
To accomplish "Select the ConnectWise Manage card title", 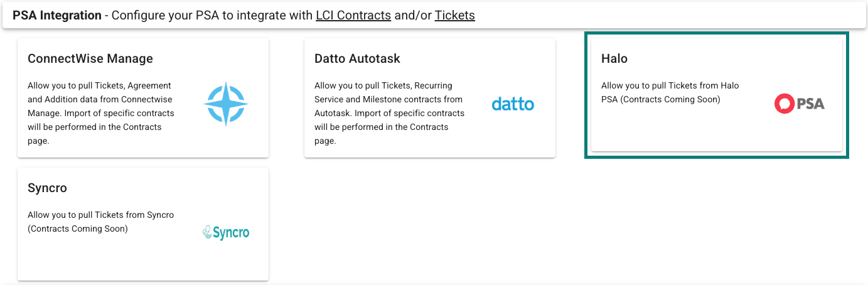I will tap(90, 58).
